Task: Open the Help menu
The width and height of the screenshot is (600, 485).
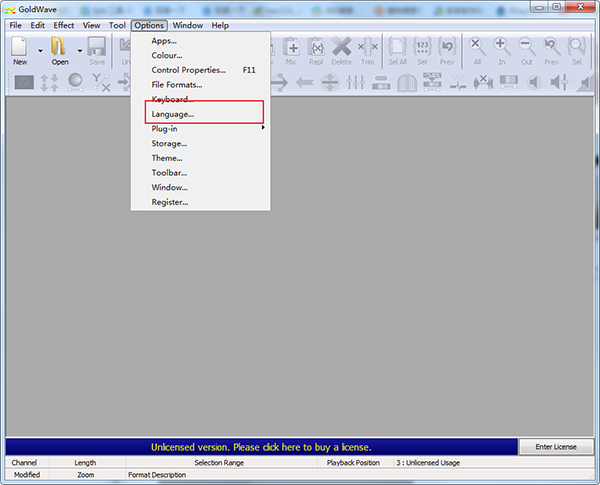Action: click(220, 25)
